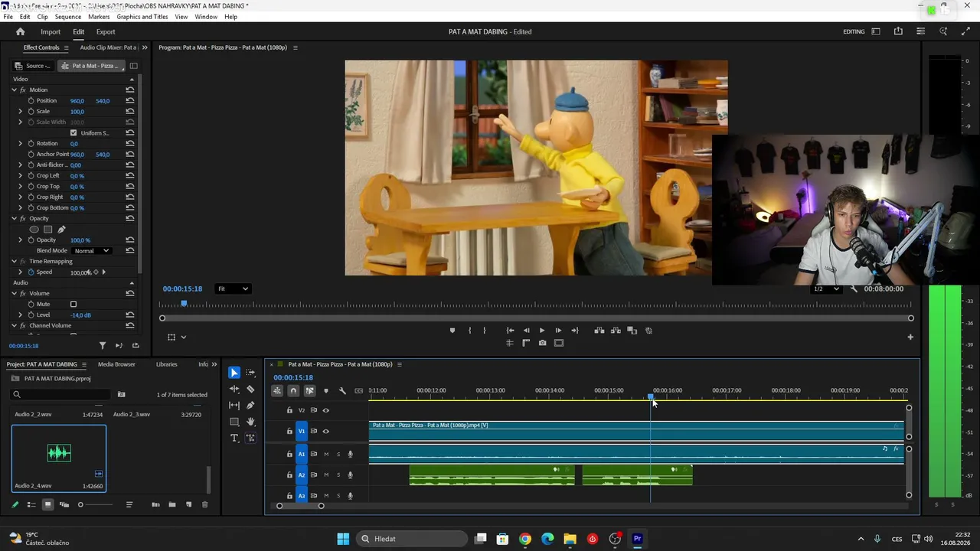Select the Selection tool arrow
Screen dimensions: 980x551
[234, 373]
